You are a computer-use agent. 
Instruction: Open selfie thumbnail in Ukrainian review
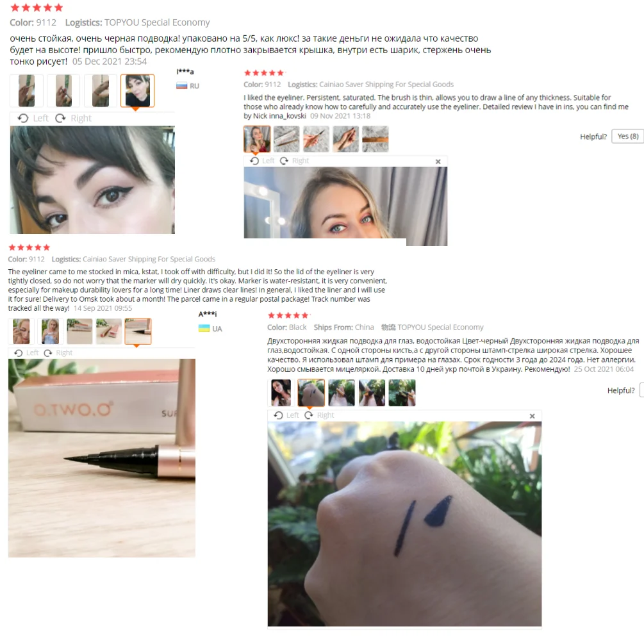point(281,393)
